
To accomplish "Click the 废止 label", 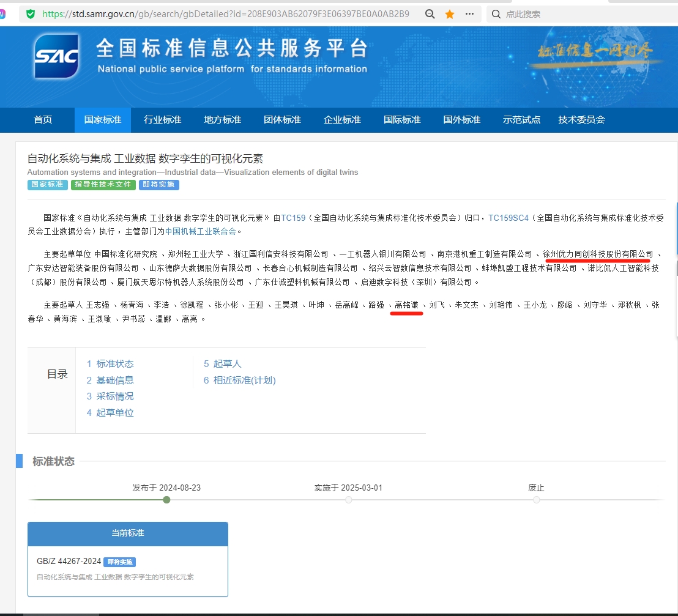I will (536, 488).
